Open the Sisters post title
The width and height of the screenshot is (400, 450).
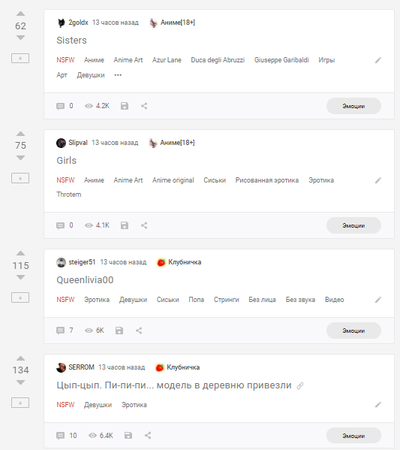(x=72, y=40)
